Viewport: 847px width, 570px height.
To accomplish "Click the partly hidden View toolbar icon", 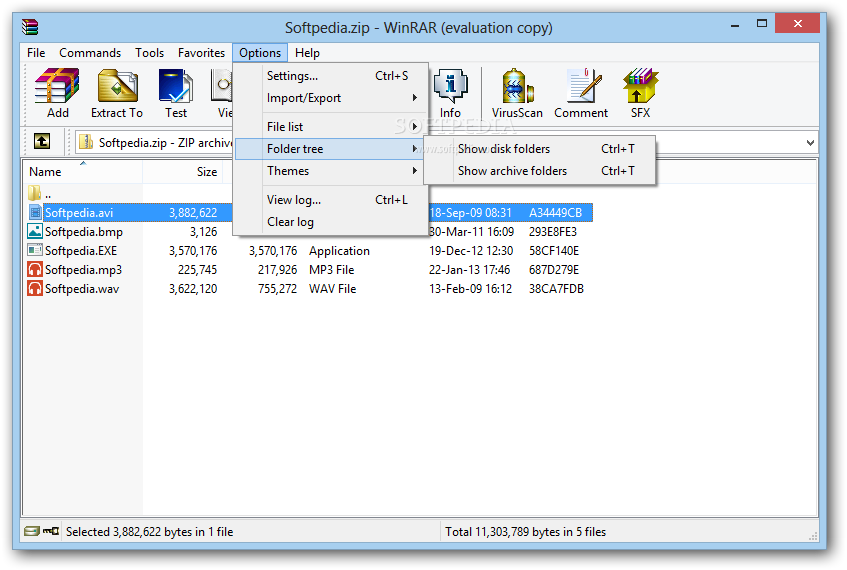I will (x=222, y=85).
